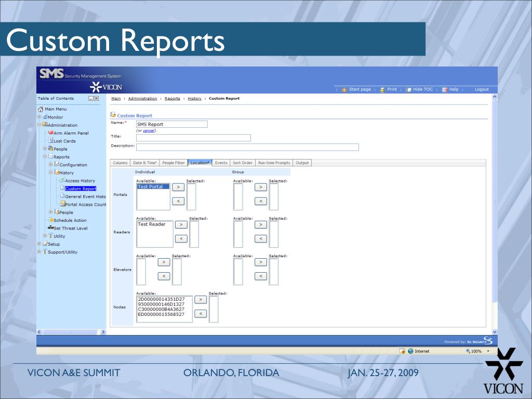Click the Custom Report heading icon
The width and height of the screenshot is (532, 399).
pyautogui.click(x=113, y=115)
